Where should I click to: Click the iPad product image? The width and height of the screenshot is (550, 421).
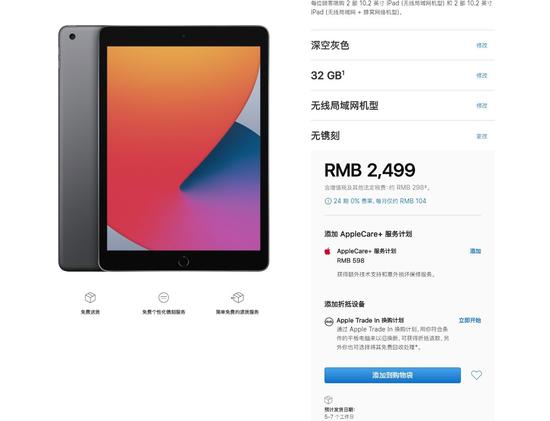tap(163, 148)
